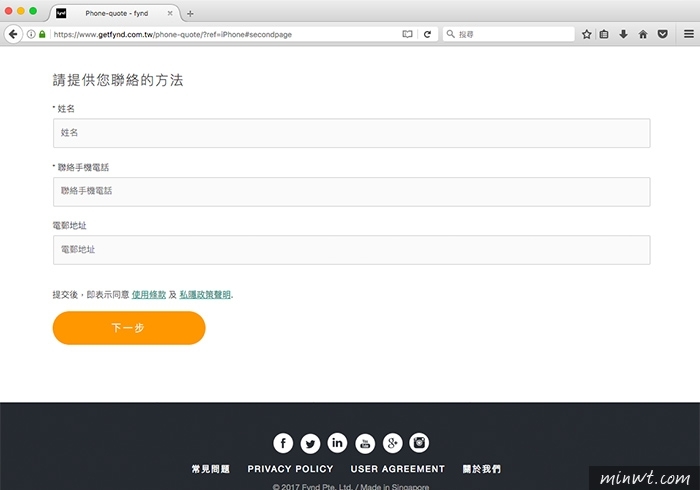Bookmark this page with the star icon
700x490 pixels.
[x=587, y=34]
